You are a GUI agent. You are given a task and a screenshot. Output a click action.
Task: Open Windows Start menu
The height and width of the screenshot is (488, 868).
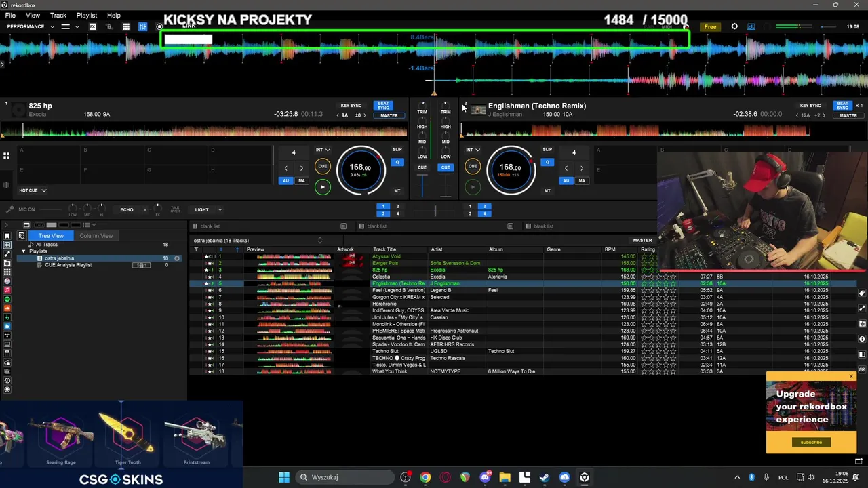pyautogui.click(x=284, y=477)
